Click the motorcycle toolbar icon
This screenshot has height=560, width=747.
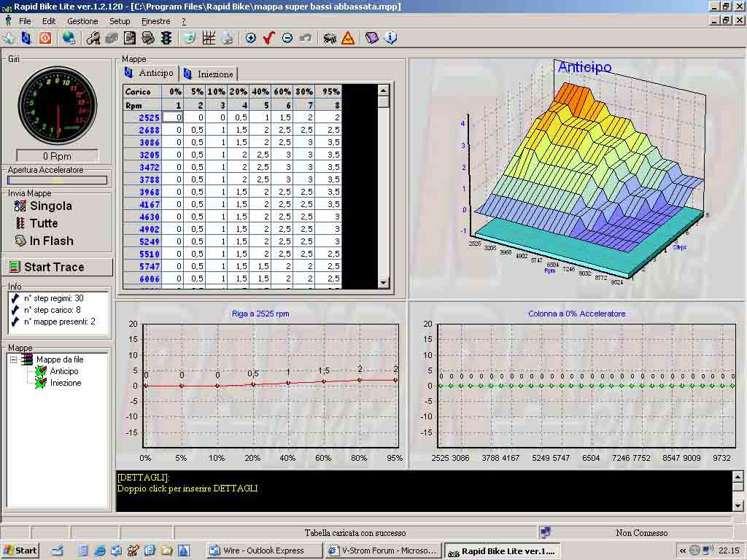pyautogui.click(x=330, y=38)
